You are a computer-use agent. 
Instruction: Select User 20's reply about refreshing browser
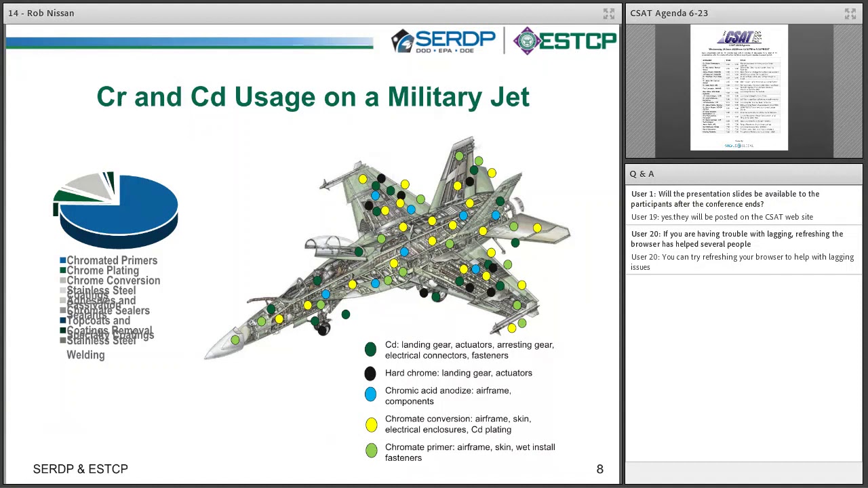pos(742,262)
